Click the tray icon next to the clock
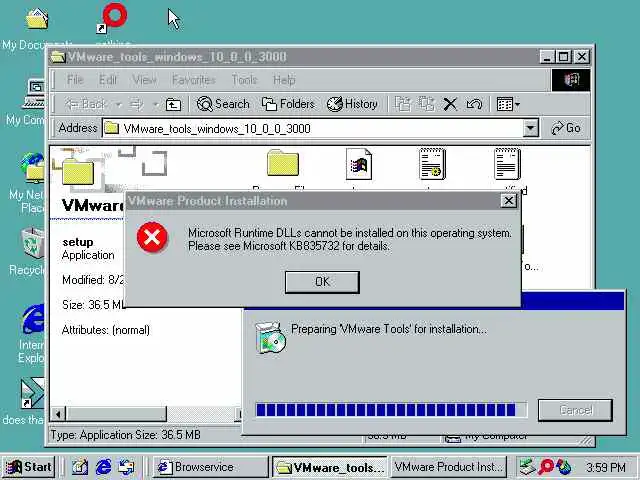Image resolution: width=640 pixels, height=480 pixels. (x=564, y=467)
